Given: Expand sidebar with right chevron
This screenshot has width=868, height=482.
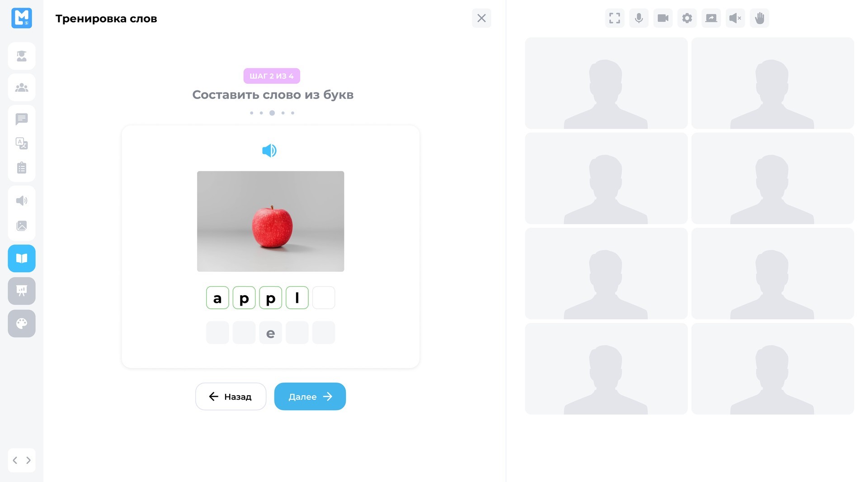Looking at the screenshot, I should (x=28, y=460).
